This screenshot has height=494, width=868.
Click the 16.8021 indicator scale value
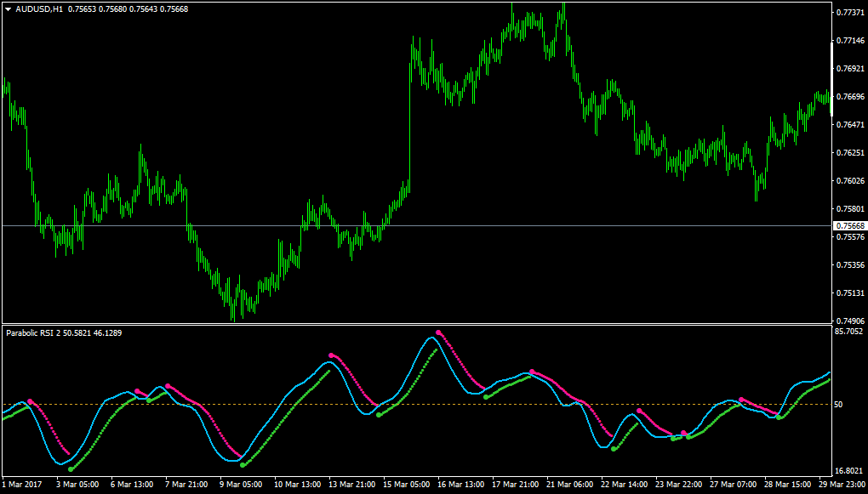[850, 471]
